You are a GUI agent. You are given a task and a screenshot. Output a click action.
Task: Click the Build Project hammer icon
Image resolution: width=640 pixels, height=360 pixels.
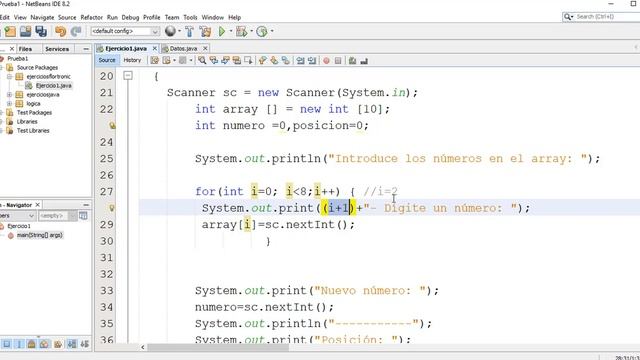point(189,31)
